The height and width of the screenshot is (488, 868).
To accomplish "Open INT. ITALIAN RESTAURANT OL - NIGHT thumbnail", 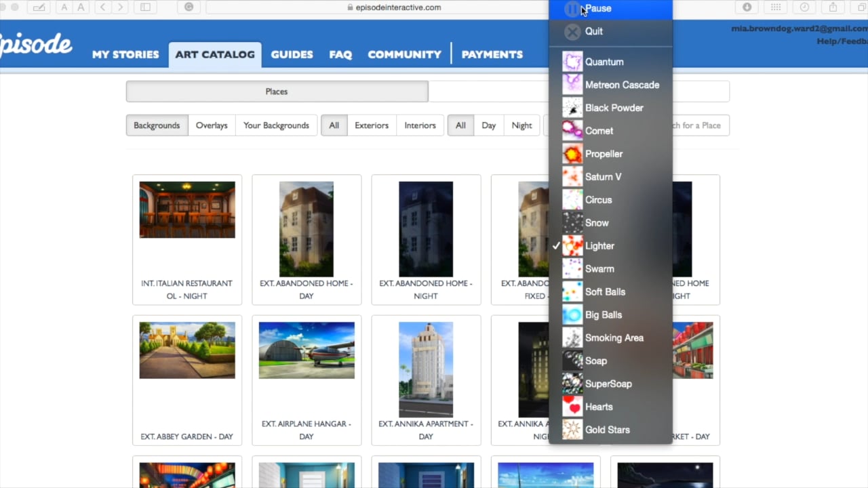I will 187,209.
